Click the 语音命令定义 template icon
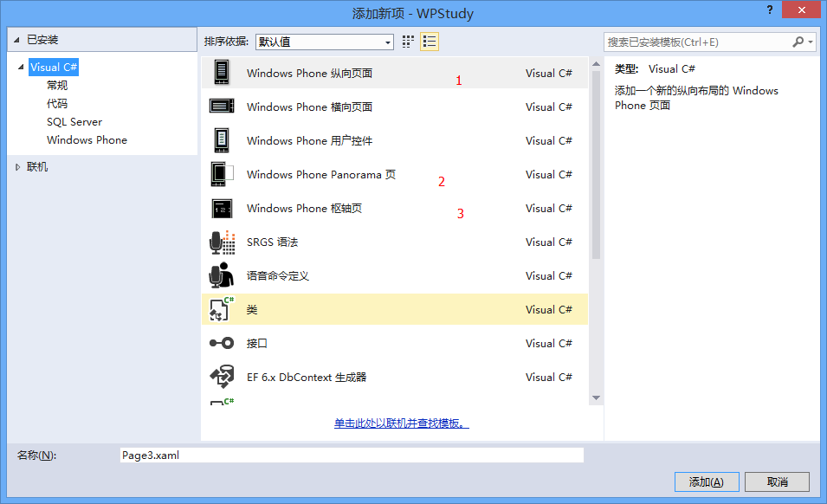The height and width of the screenshot is (504, 827). tap(222, 275)
